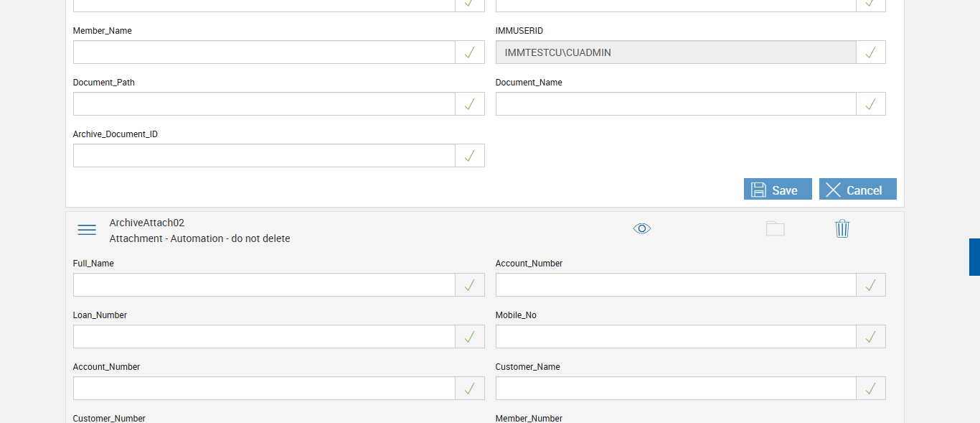Focus the Member_Name input field

pyautogui.click(x=264, y=52)
